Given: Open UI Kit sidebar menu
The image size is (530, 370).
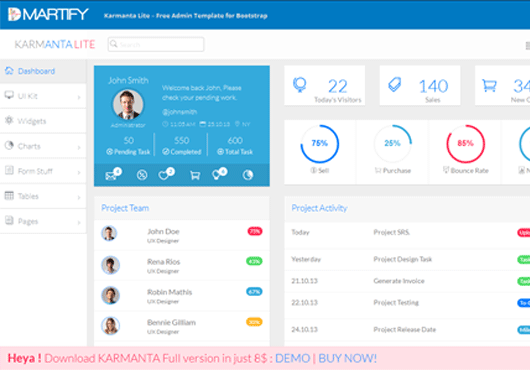Looking at the screenshot, I should point(43,96).
